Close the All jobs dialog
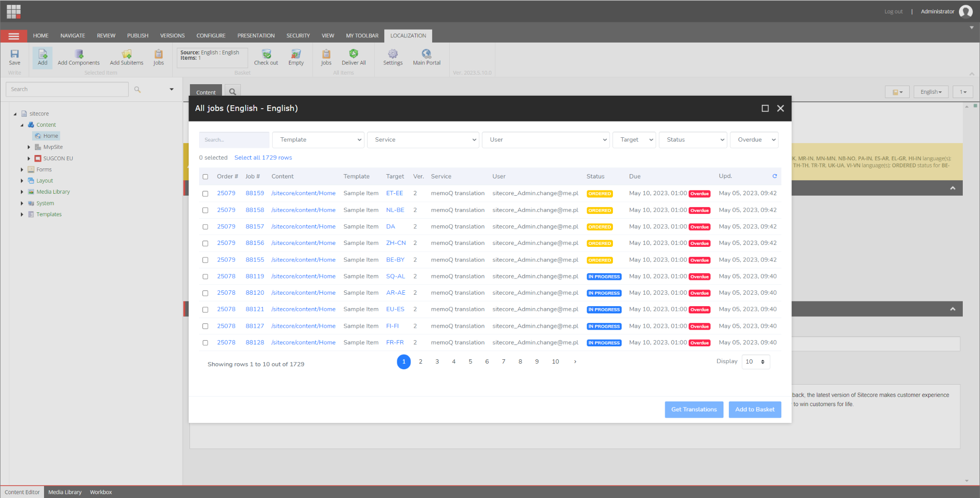The image size is (980, 498). point(780,109)
